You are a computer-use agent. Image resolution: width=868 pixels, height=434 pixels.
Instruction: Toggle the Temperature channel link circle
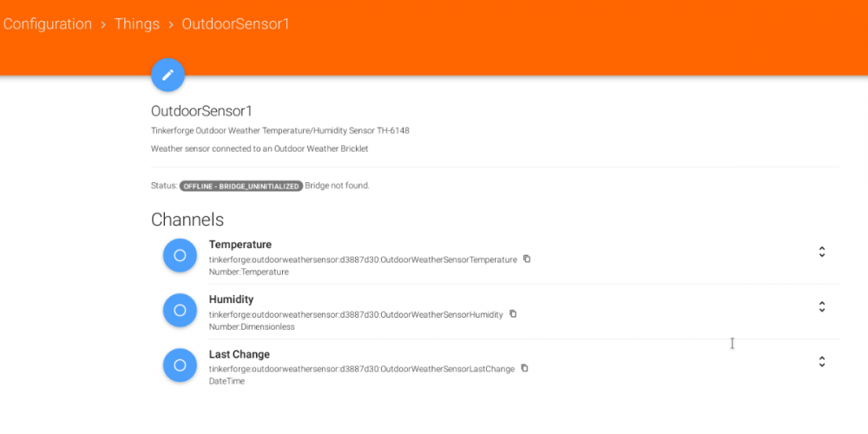click(x=180, y=255)
